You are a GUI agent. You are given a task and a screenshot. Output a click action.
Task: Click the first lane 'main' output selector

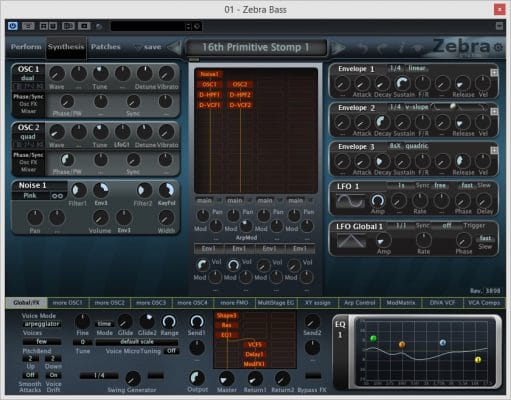[204, 200]
